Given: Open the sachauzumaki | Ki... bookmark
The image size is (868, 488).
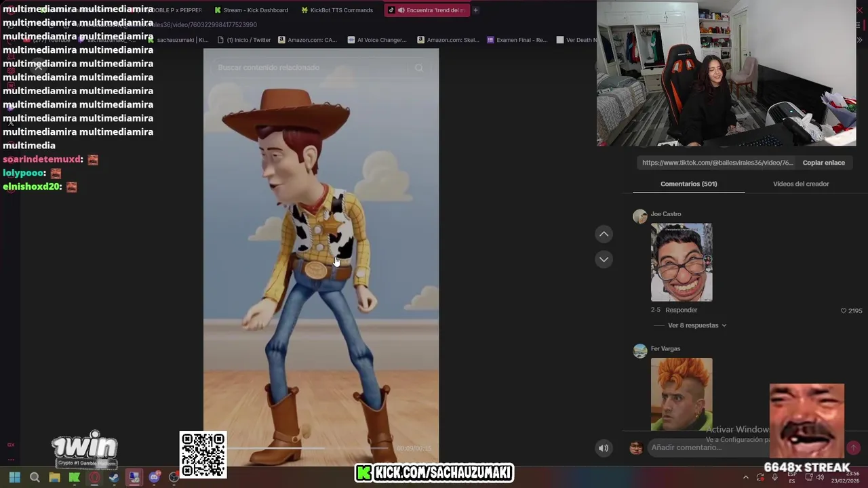Looking at the screenshot, I should pos(178,40).
